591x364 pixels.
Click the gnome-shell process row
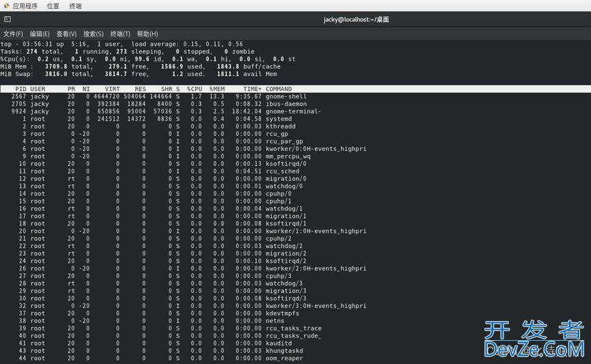(286, 96)
